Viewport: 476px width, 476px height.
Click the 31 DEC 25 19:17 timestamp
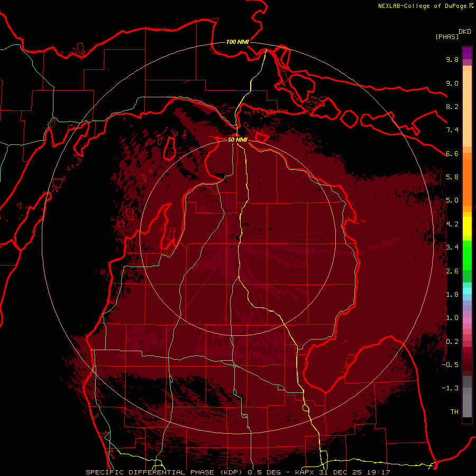click(x=354, y=472)
